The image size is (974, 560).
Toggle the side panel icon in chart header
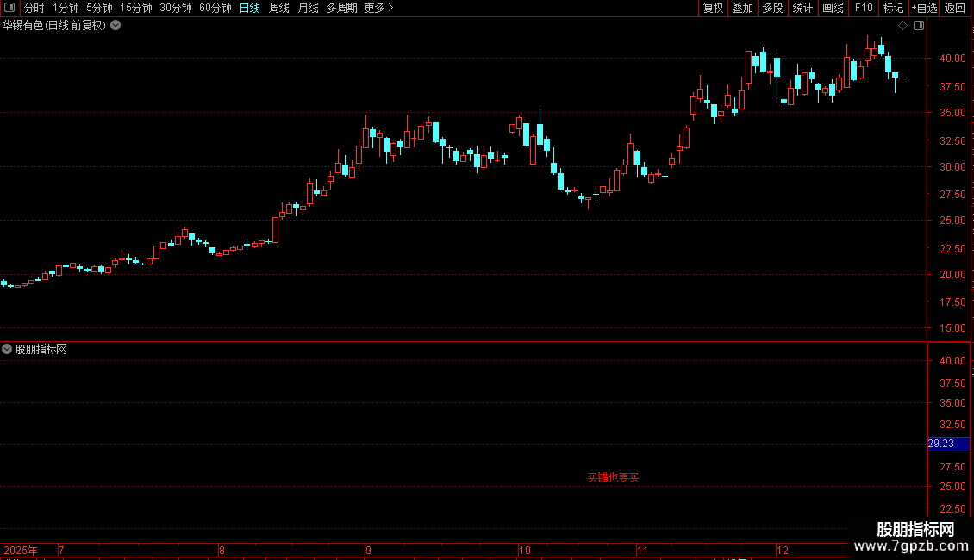(919, 26)
